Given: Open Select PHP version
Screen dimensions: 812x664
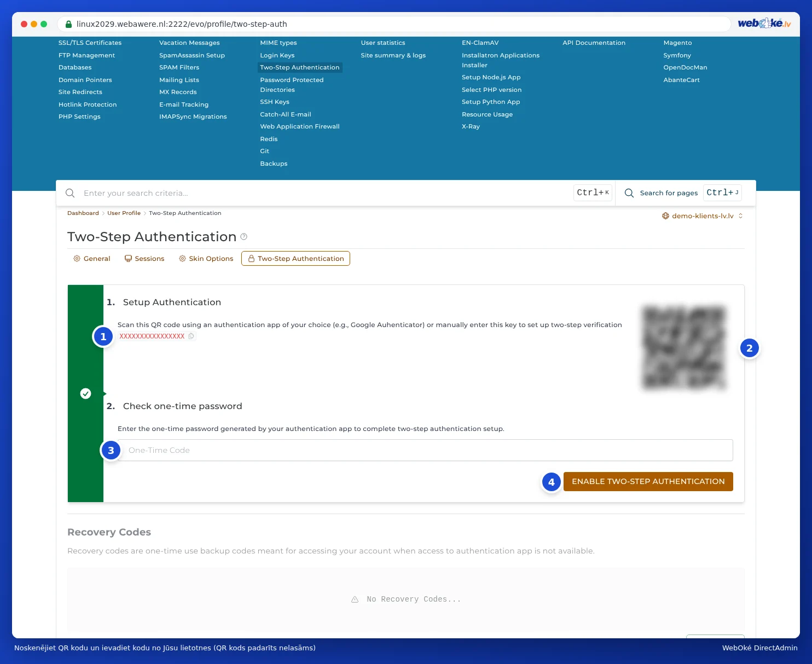Looking at the screenshot, I should 492,90.
